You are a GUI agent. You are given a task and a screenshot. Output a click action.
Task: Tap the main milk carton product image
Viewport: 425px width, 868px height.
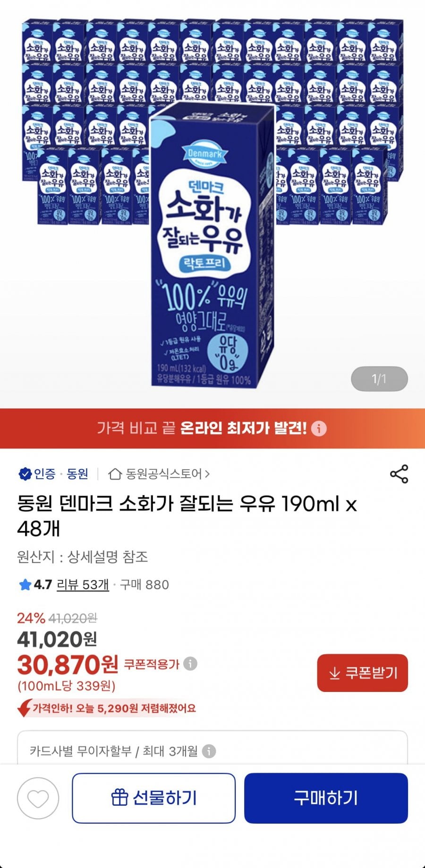(x=212, y=245)
